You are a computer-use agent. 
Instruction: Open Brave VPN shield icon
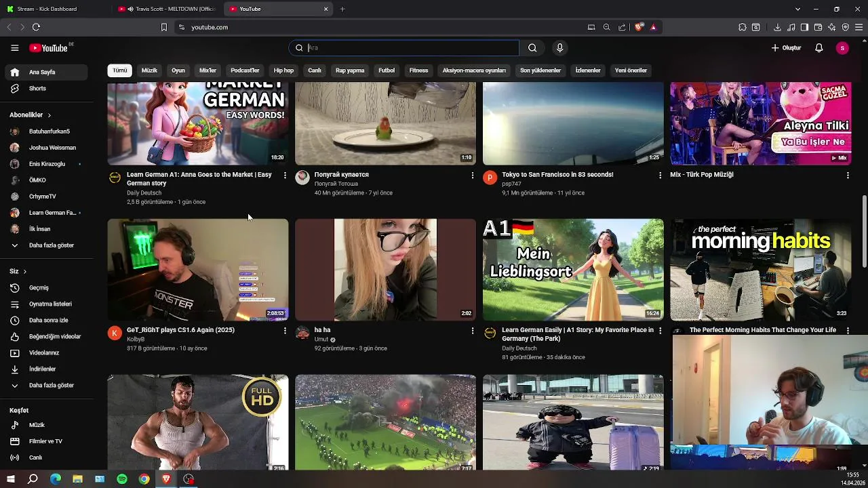point(845,27)
